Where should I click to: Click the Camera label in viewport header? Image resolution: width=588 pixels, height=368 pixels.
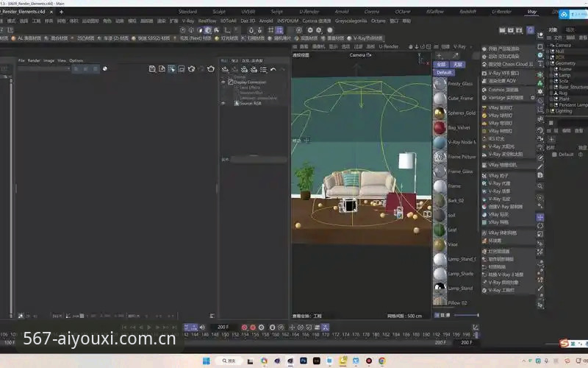coord(360,55)
